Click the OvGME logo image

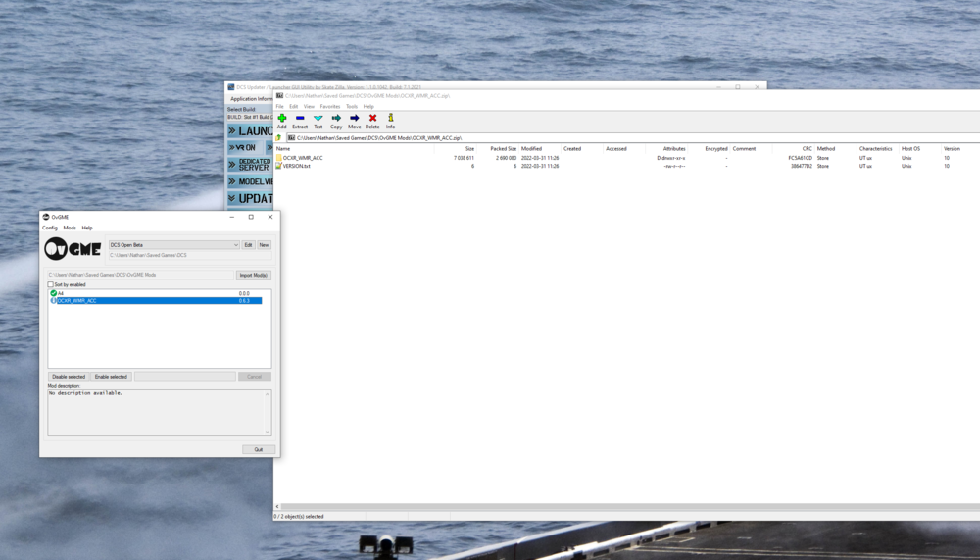point(73,249)
